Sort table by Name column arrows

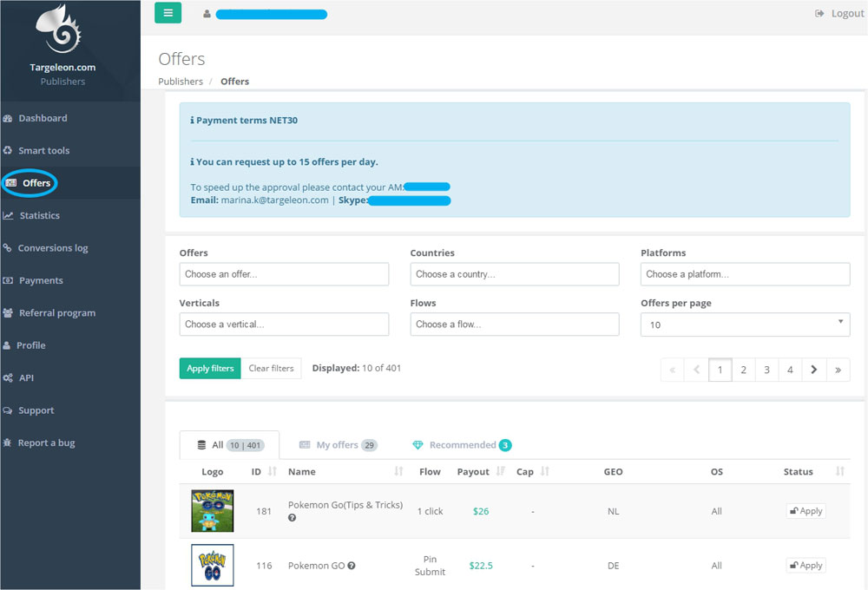[x=398, y=471]
